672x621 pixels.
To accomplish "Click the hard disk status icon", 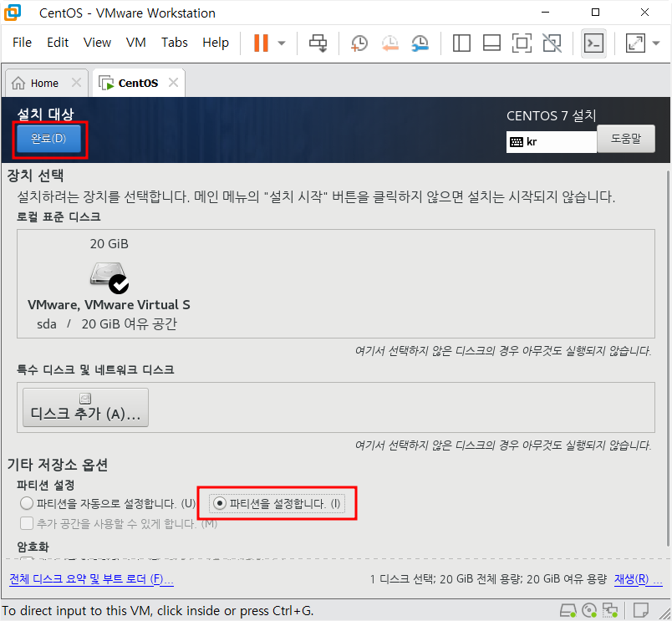I will (568, 610).
